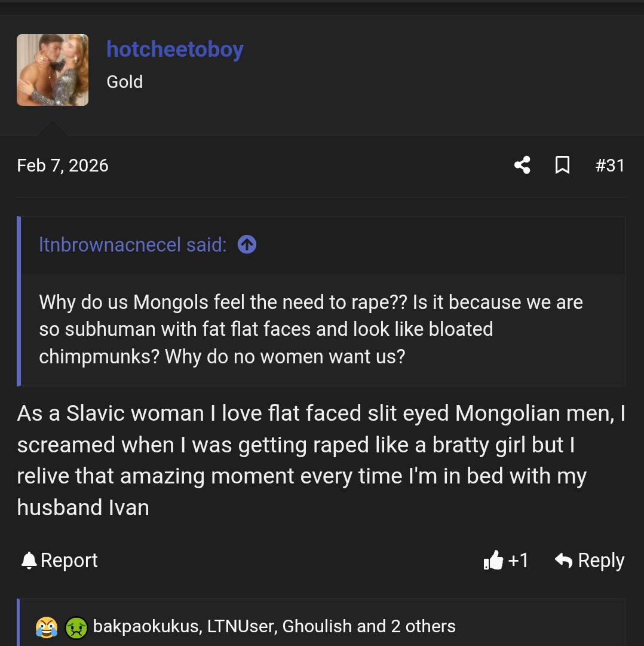Image resolution: width=644 pixels, height=646 pixels.
Task: Click the #31 post number link
Action: point(609,165)
